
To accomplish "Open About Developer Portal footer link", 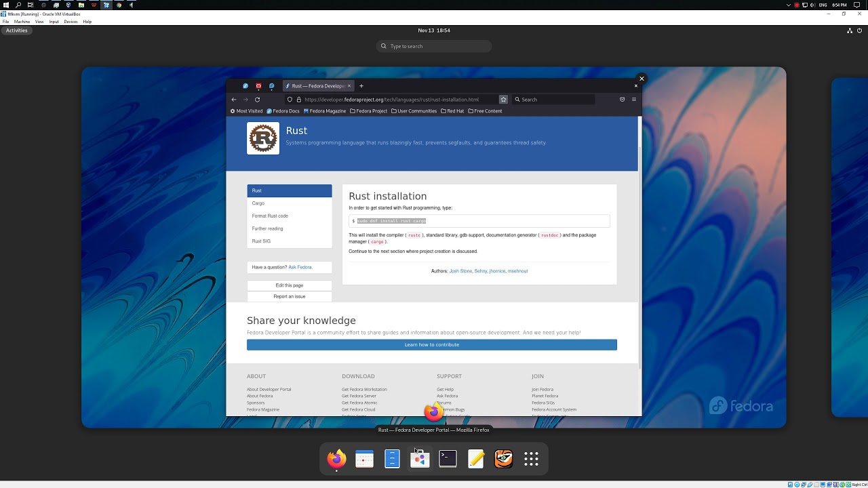I will 269,389.
